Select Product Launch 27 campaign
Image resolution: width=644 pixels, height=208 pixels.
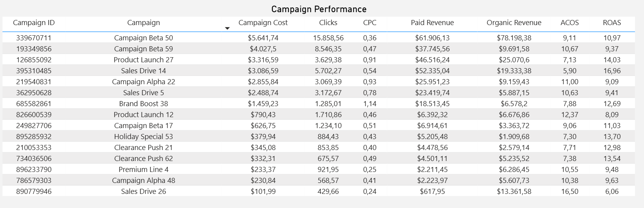coord(143,60)
